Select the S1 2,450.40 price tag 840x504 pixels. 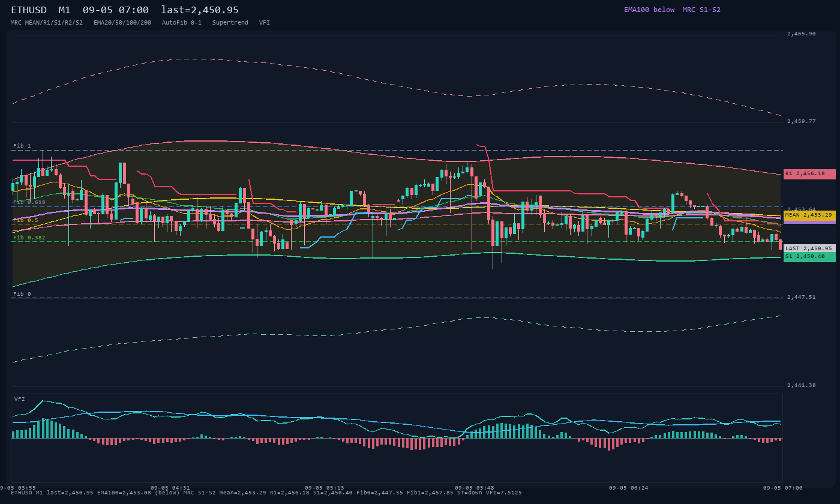pos(809,257)
